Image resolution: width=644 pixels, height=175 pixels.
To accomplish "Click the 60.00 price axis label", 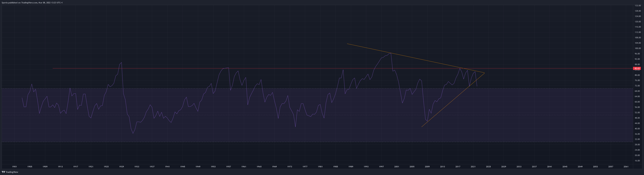I will pyautogui.click(x=637, y=102).
